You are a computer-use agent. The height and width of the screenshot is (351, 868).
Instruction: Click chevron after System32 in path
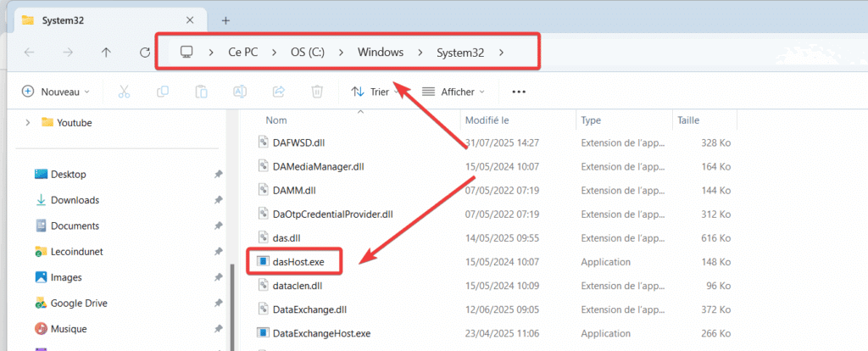click(501, 53)
